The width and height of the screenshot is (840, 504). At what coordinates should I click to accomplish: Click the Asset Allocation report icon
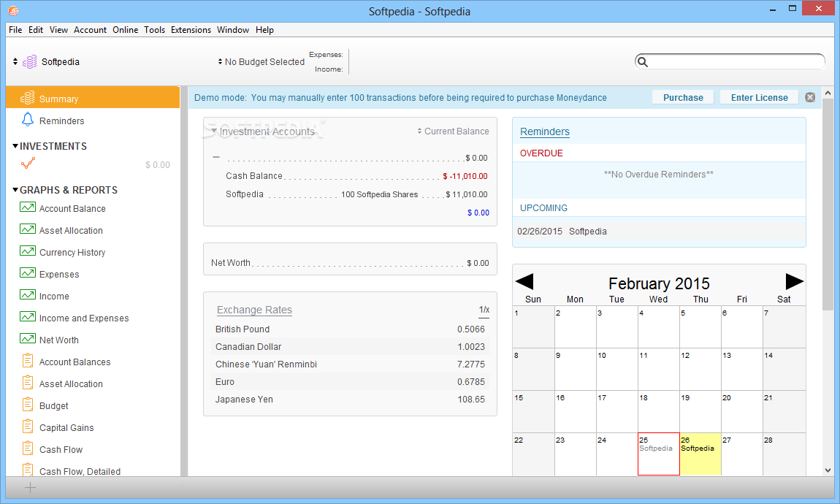tap(28, 383)
